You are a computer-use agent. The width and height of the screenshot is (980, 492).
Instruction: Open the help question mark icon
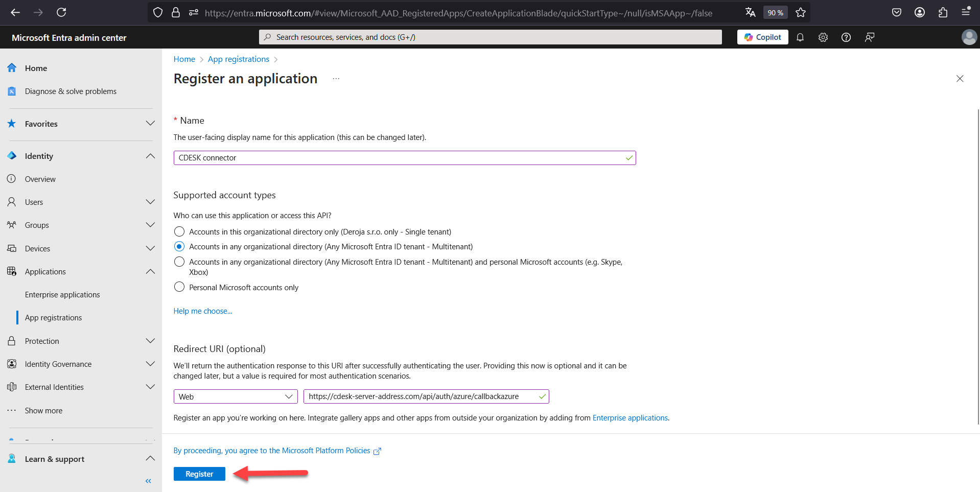click(x=846, y=37)
